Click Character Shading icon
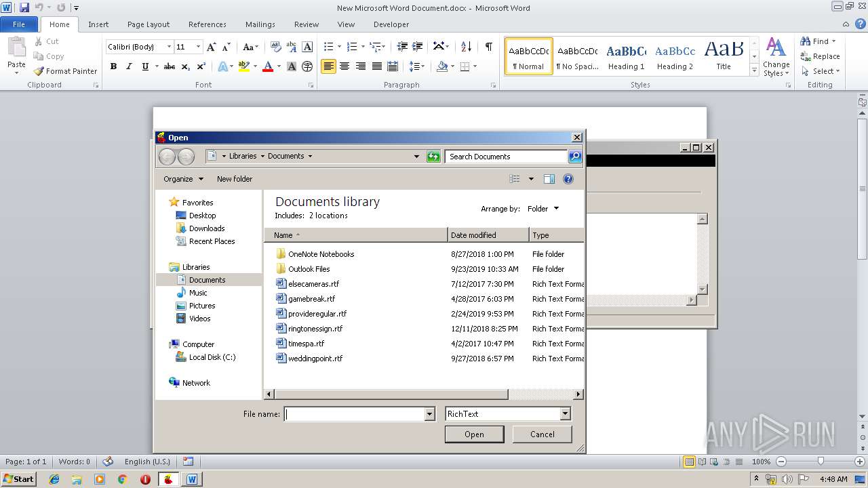This screenshot has height=488, width=868. [292, 66]
